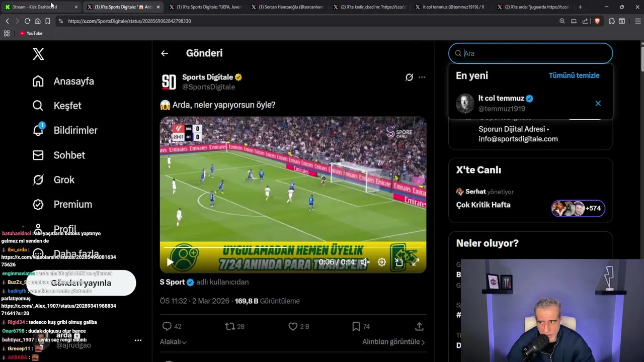644x362 pixels.
Task: Seek on the video progress bar
Action: click(x=293, y=248)
